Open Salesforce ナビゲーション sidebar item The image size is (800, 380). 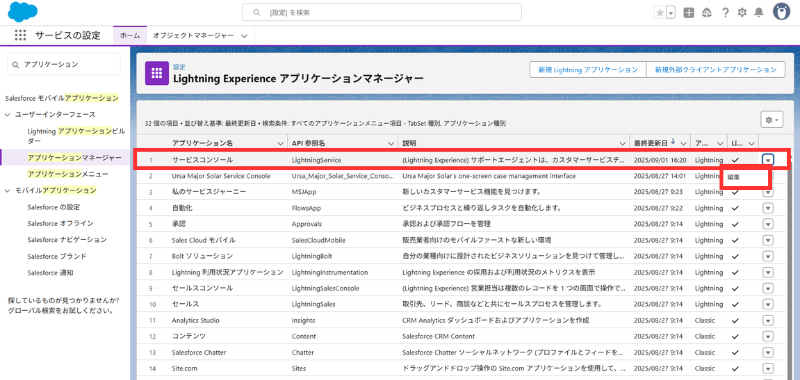click(x=67, y=240)
